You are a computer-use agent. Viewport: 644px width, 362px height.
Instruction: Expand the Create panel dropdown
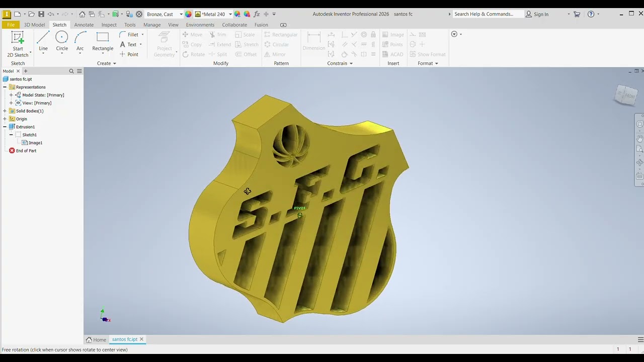107,63
